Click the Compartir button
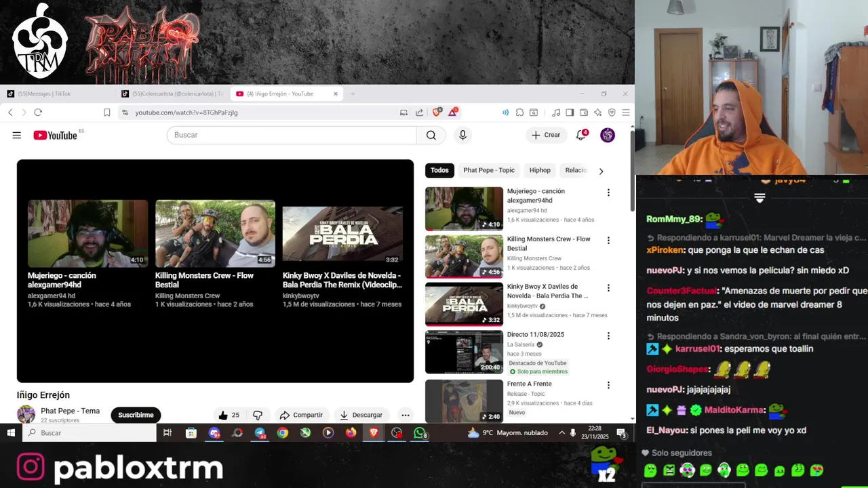Screen dimensions: 868x488 pyautogui.click(x=301, y=415)
